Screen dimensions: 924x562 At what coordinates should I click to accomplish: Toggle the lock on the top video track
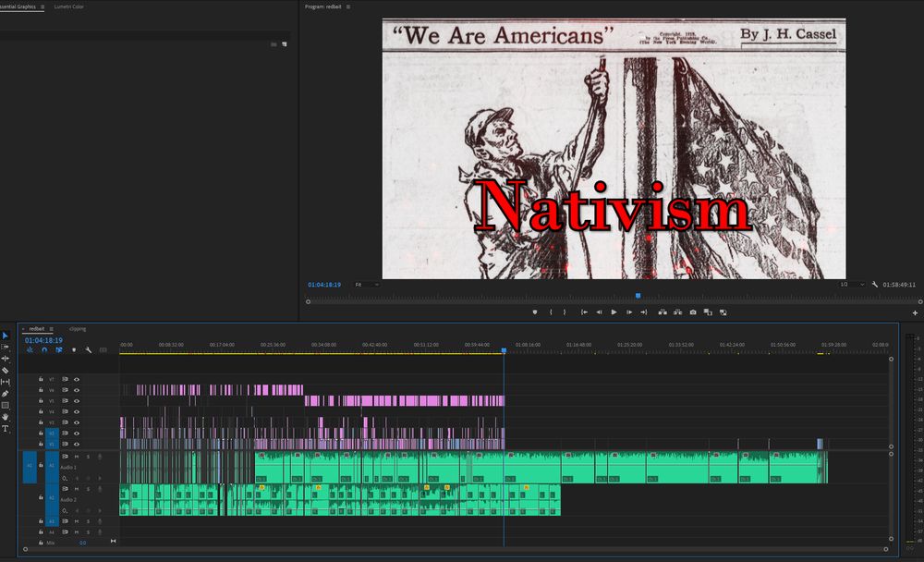click(41, 379)
